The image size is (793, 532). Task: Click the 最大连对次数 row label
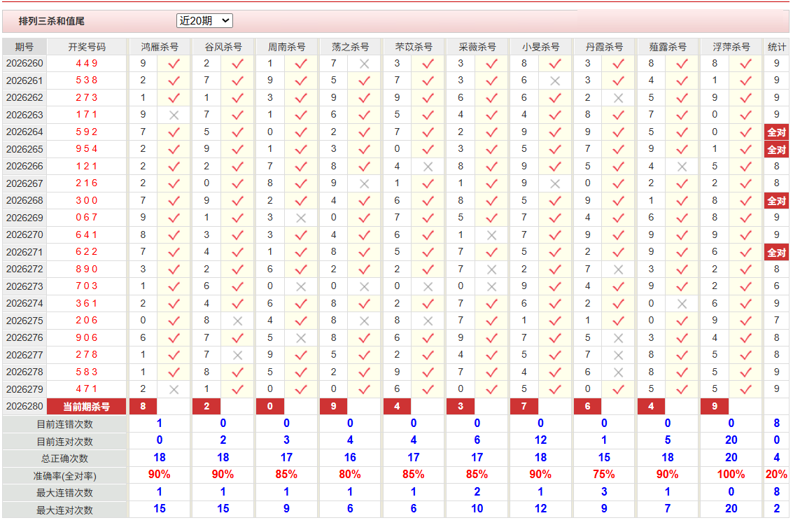coord(64,510)
